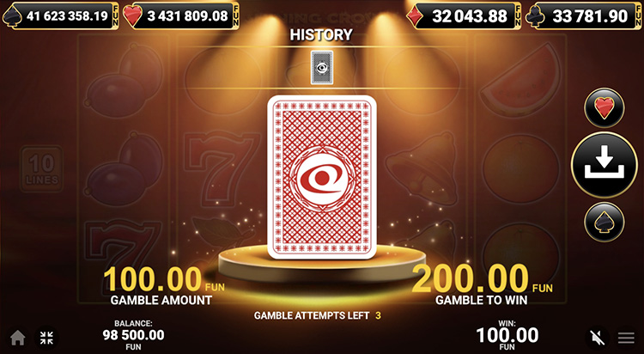Open the spade jackpot counter 41 623 358.19
The image size is (644, 354).
coord(60,15)
